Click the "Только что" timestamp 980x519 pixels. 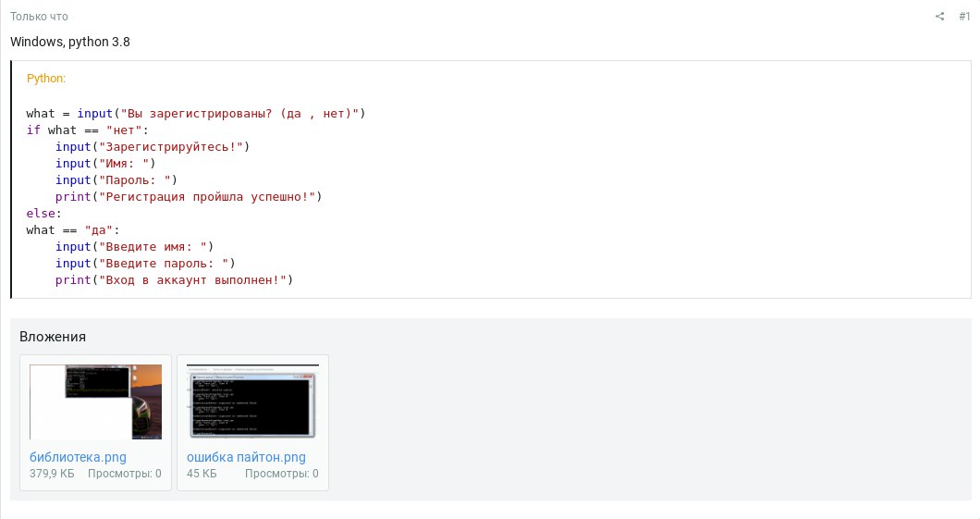[x=39, y=17]
